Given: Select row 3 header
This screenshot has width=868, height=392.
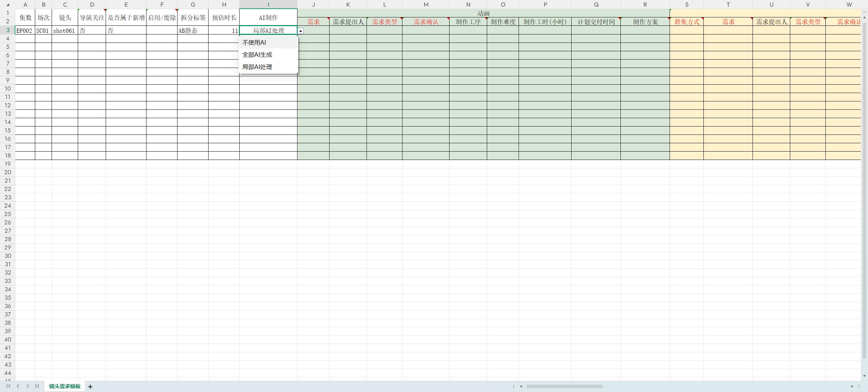Looking at the screenshot, I should tap(7, 30).
